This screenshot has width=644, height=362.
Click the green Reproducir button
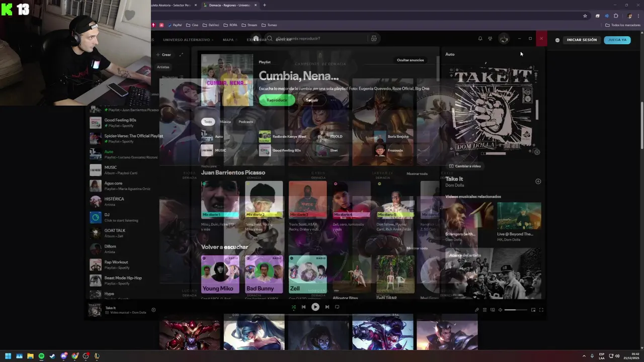277,100
